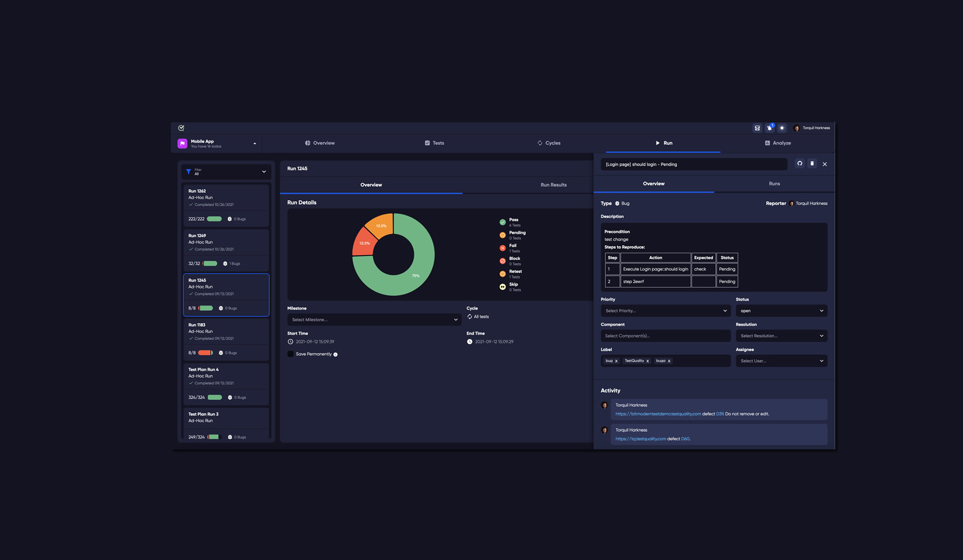Toggle the light theme brightness icon
Viewport: 963px width, 560px height.
pyautogui.click(x=782, y=128)
